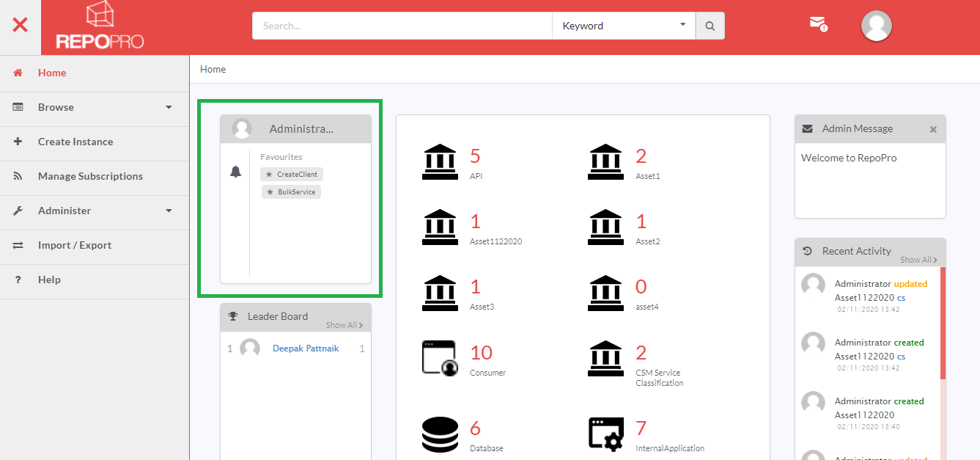Open the cs link under updated Asset1122020

point(901,298)
